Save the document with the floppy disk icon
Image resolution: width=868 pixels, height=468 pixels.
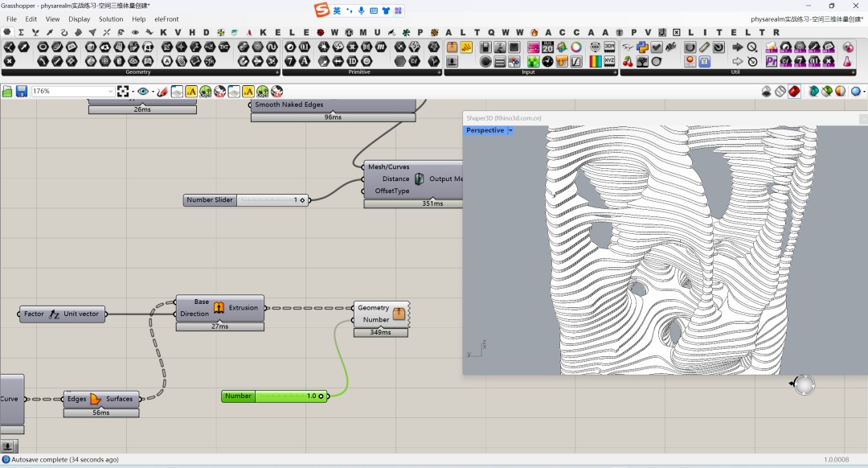[x=22, y=92]
